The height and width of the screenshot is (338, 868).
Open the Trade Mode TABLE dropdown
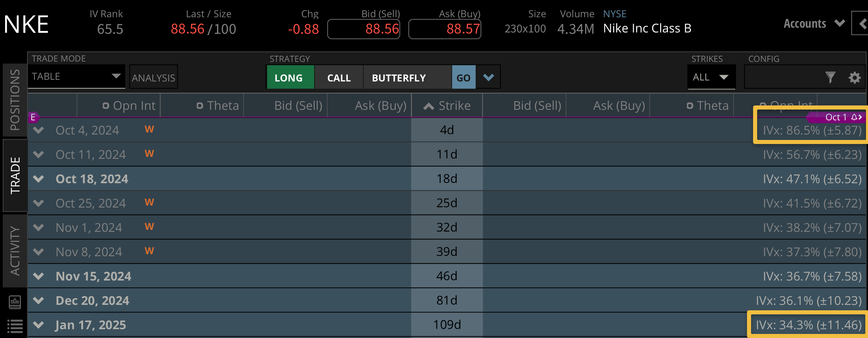(x=76, y=77)
